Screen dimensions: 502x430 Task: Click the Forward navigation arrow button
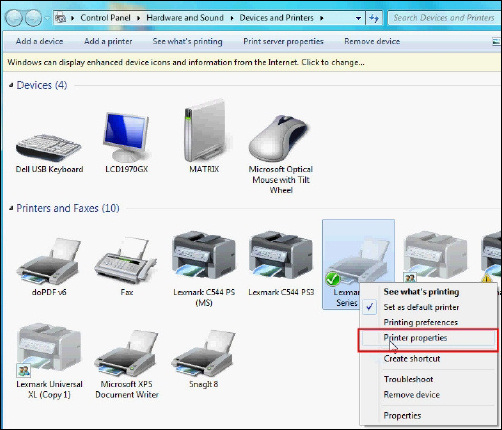[x=33, y=18]
